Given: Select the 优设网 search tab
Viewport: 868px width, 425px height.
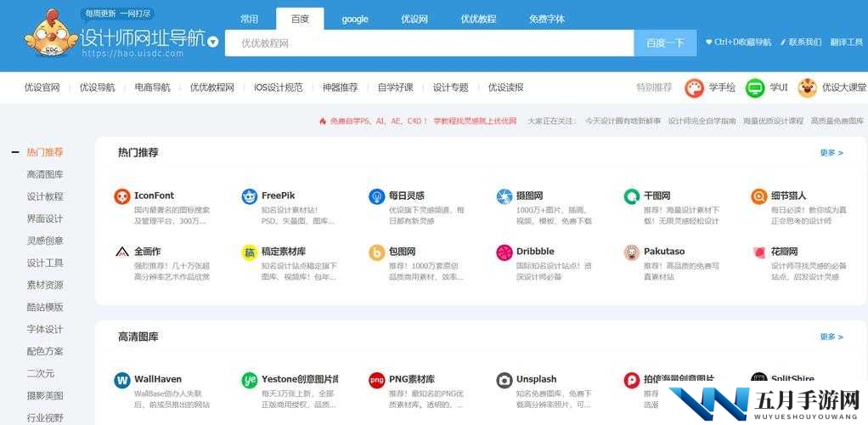Looking at the screenshot, I should pyautogui.click(x=414, y=19).
